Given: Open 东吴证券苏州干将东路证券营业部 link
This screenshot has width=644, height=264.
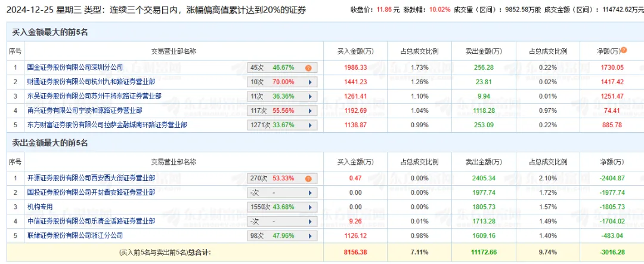Looking at the screenshot, I should click(94, 96).
